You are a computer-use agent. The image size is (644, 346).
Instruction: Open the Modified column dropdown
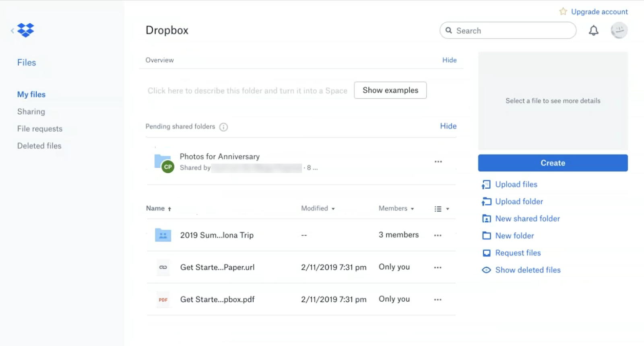[318, 208]
